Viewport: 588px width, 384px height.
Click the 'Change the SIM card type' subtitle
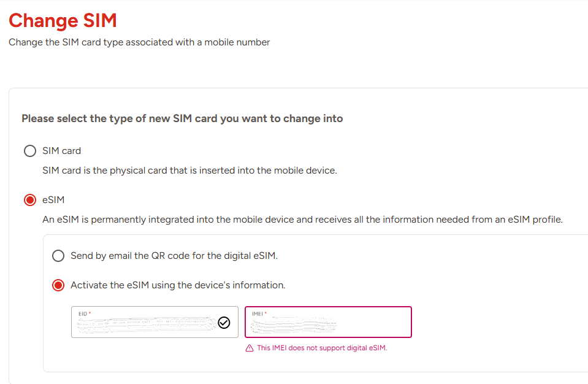139,42
